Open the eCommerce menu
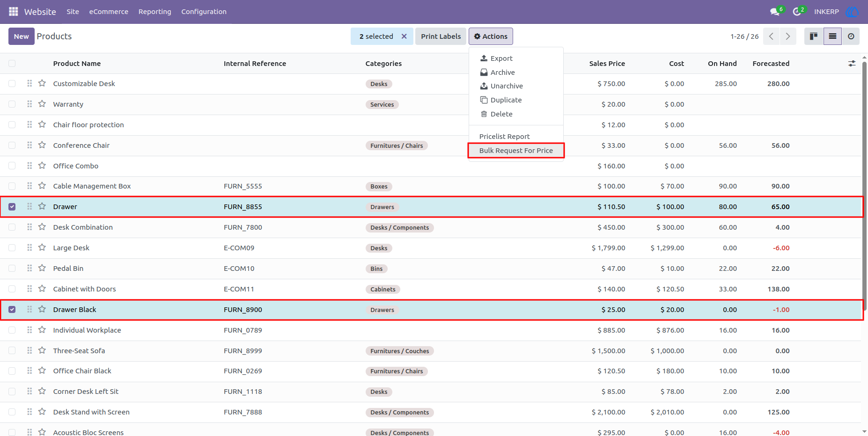This screenshot has width=868, height=436. pos(109,12)
